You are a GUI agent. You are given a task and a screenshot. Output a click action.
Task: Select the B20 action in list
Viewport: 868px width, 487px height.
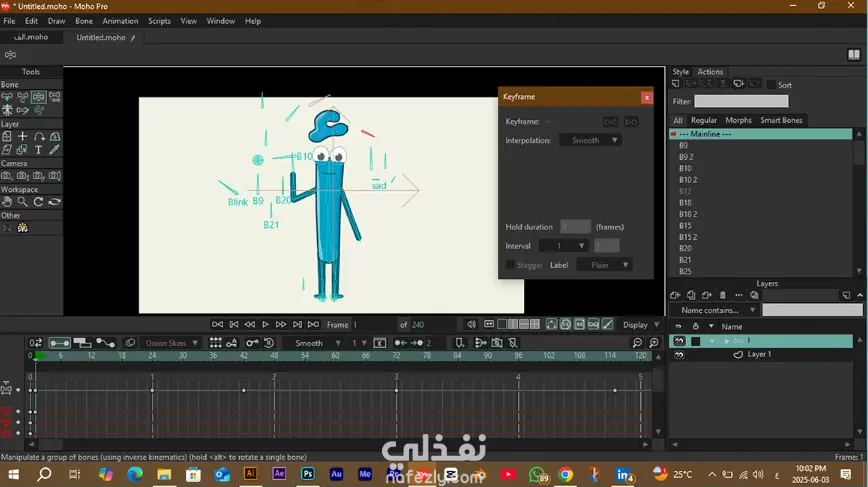(685, 248)
